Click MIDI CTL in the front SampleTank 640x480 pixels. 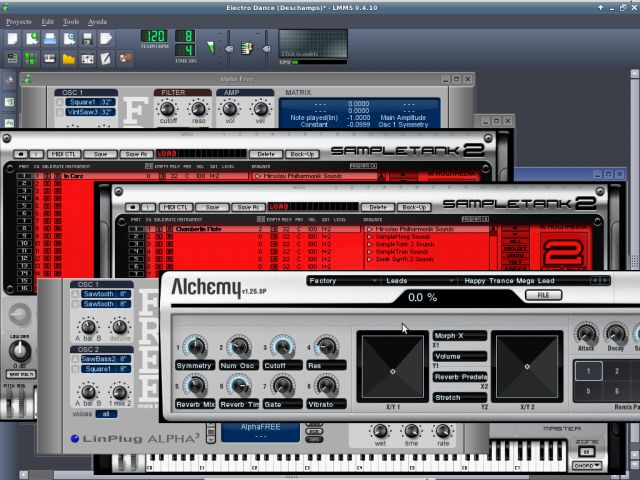tap(176, 207)
